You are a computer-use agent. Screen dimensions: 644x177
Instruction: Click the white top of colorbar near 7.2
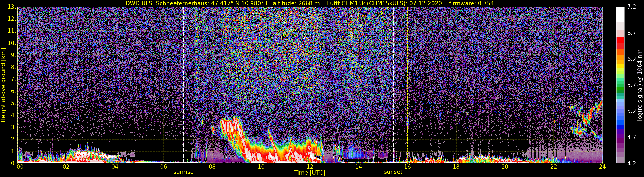point(620,14)
